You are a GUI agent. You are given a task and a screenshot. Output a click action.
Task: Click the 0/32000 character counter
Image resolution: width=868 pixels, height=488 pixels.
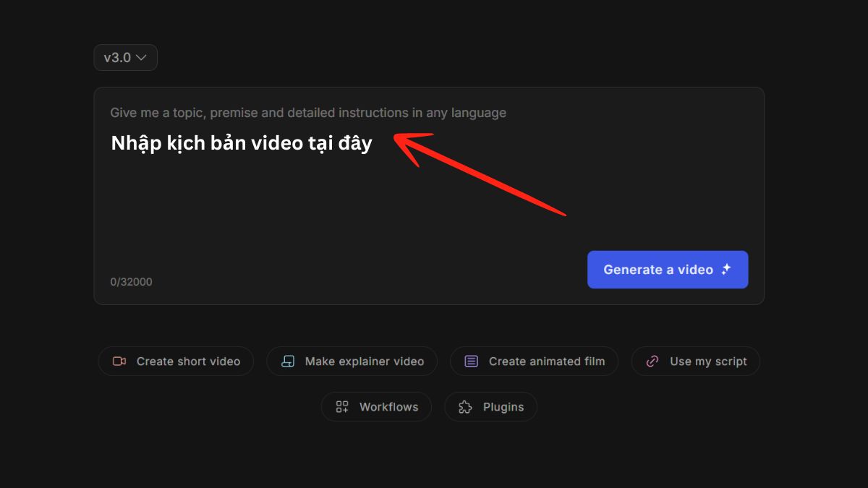[x=131, y=282]
